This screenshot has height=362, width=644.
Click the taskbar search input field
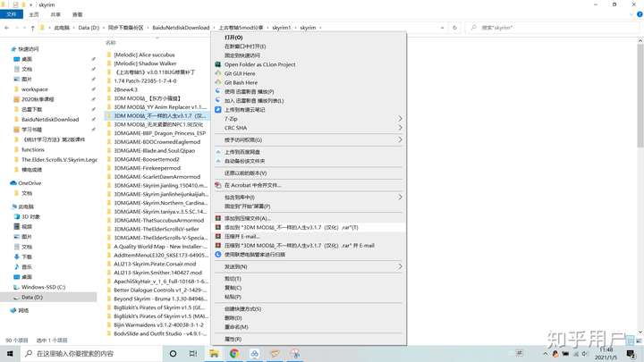(91, 353)
